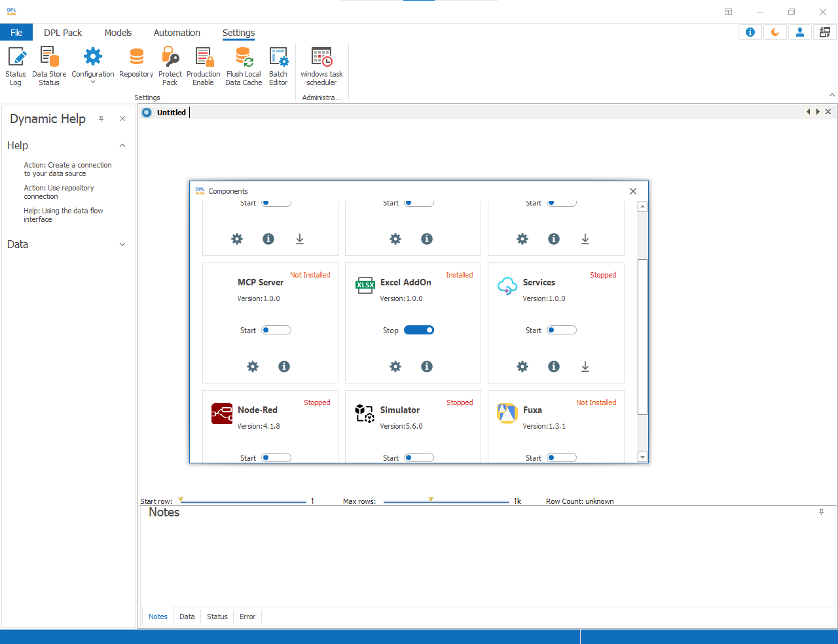The height and width of the screenshot is (644, 838).
Task: Open the windows task scheduler
Action: click(321, 66)
